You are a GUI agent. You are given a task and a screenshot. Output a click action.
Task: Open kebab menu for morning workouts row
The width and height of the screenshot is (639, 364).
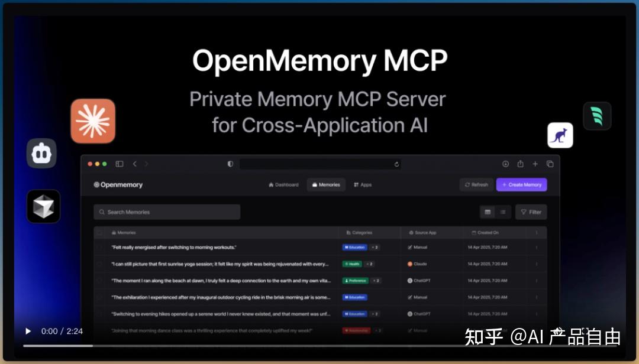click(x=536, y=247)
